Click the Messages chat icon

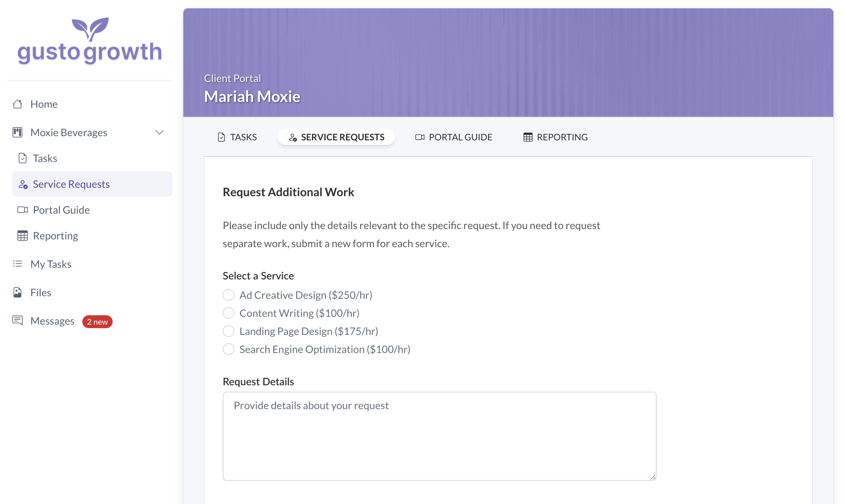click(18, 321)
